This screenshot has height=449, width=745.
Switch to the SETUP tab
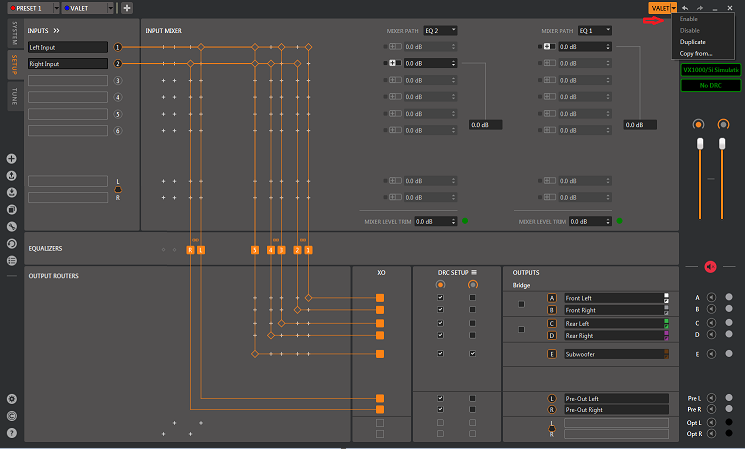coord(15,65)
